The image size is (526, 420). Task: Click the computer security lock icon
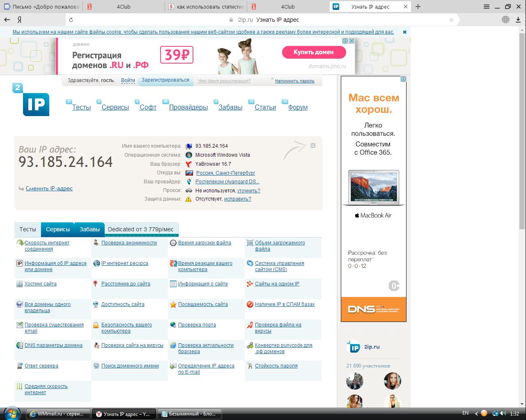pyautogui.click(x=96, y=325)
